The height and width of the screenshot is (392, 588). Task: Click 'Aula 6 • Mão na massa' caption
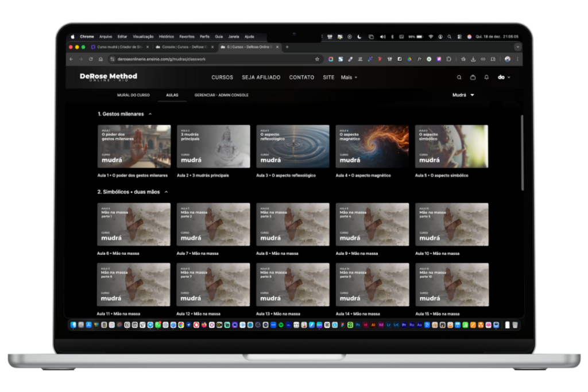pyautogui.click(x=118, y=254)
